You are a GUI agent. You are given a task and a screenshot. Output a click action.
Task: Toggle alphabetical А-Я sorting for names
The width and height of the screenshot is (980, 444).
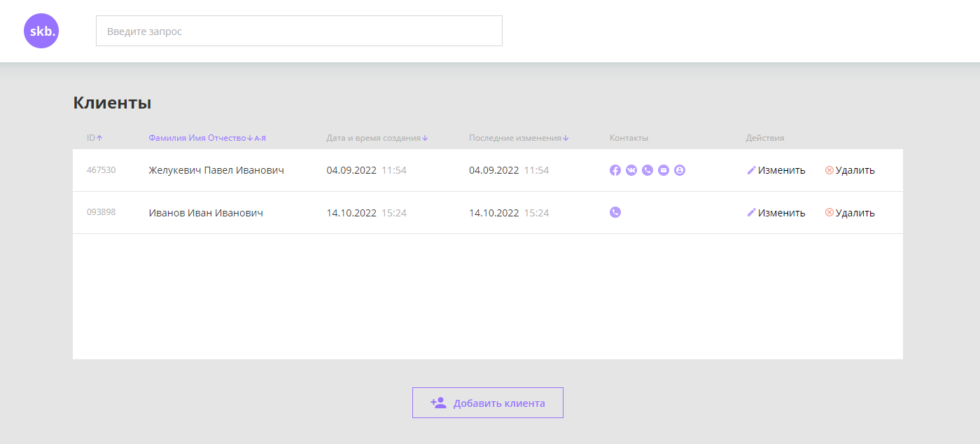click(x=260, y=137)
